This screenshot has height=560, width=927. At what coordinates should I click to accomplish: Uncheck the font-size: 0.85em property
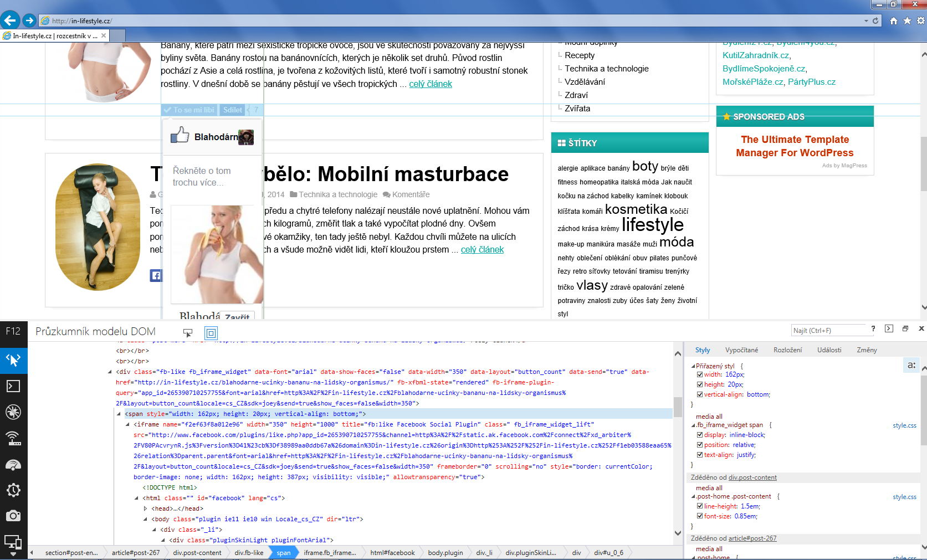700,516
